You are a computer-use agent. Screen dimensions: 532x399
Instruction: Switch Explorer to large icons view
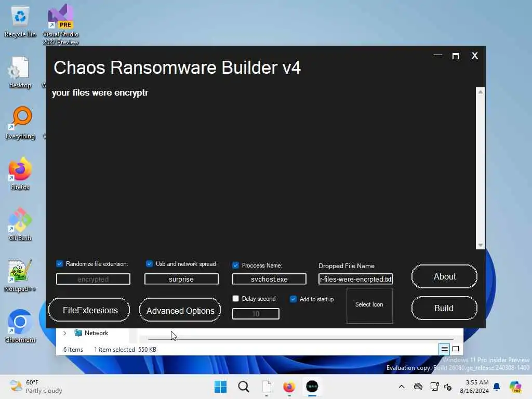tap(456, 349)
